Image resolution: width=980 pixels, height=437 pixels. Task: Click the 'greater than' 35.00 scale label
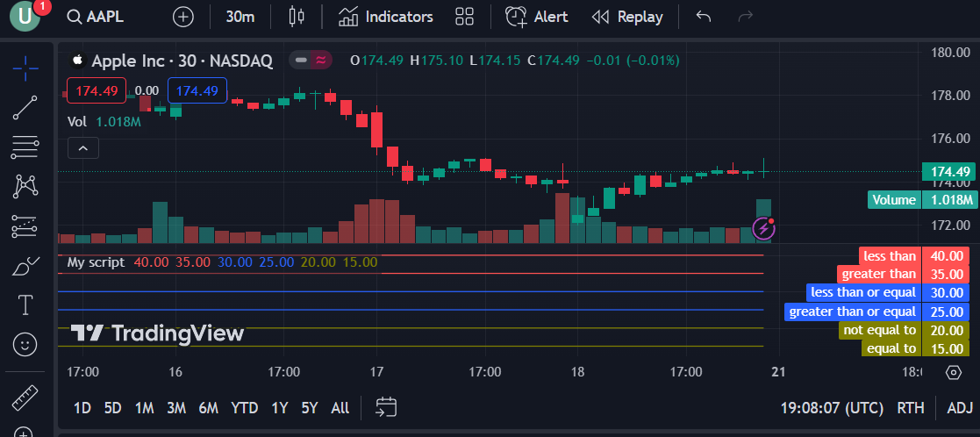[903, 274]
